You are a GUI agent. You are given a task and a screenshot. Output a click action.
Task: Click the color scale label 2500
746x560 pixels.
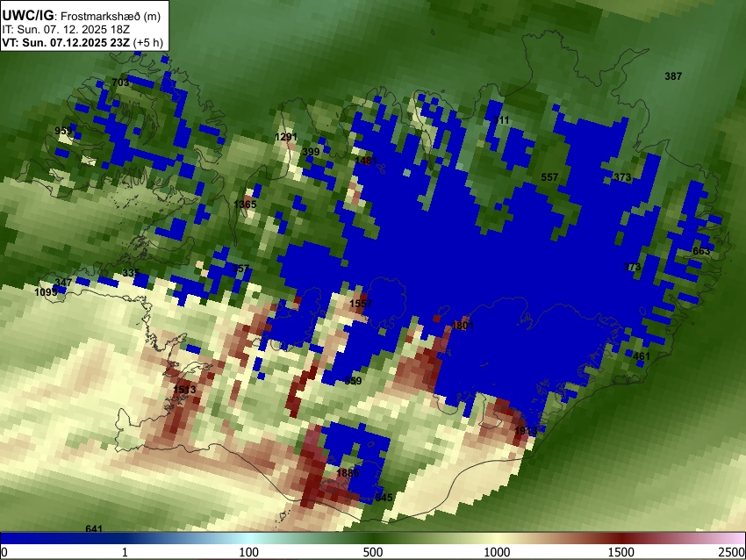(732, 552)
